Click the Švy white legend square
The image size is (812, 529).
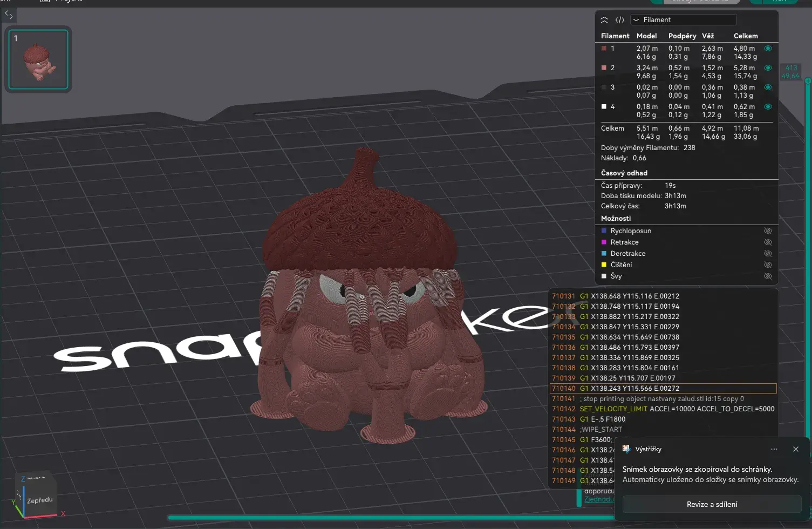point(604,276)
